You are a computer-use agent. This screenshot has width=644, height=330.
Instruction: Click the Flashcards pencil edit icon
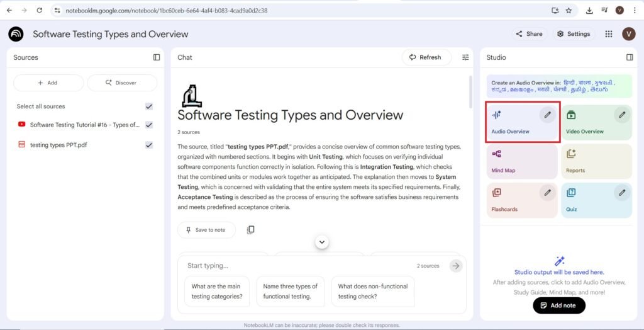tap(548, 192)
